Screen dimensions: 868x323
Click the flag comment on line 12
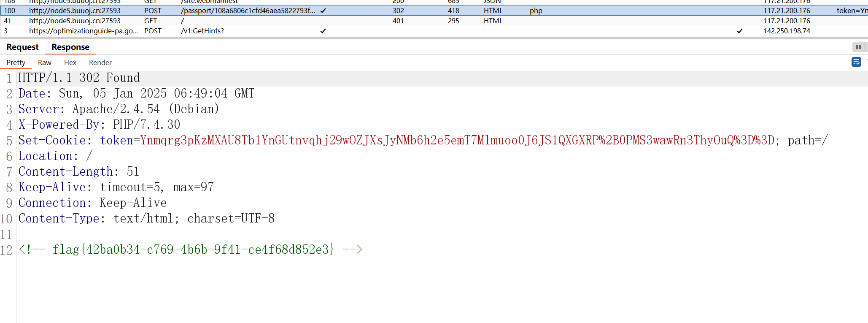click(x=190, y=250)
